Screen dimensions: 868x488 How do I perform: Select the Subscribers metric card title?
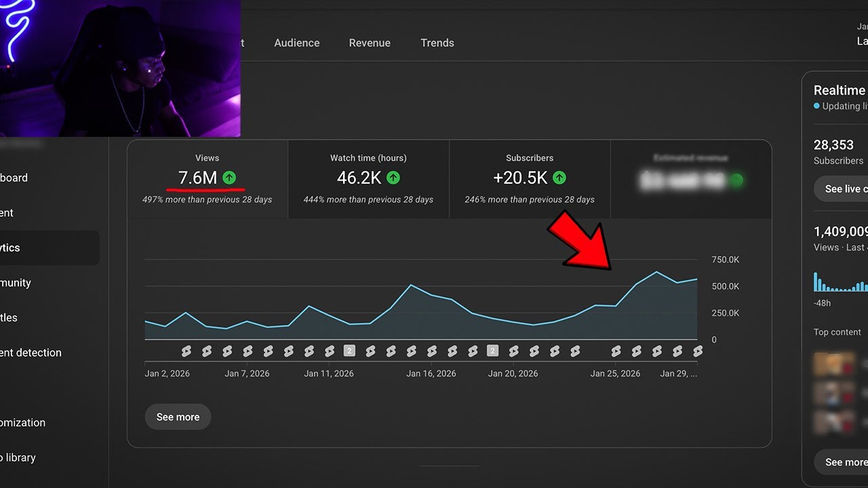530,158
